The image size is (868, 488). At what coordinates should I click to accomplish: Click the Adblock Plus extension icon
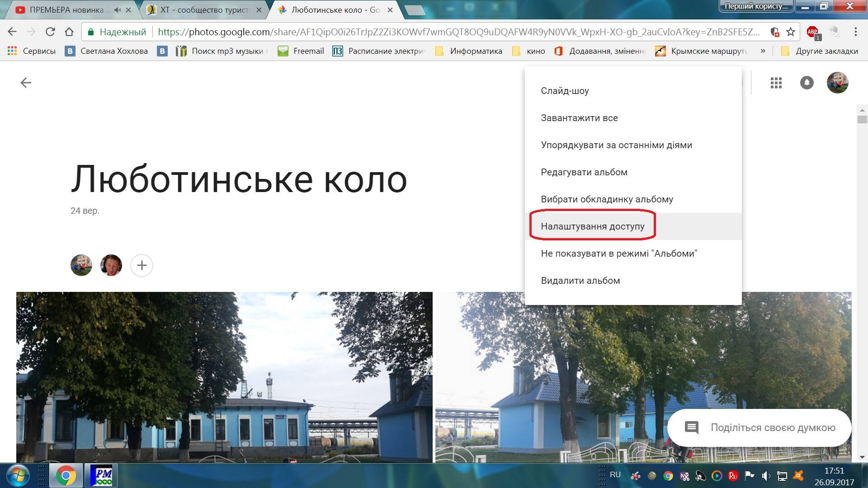812,32
